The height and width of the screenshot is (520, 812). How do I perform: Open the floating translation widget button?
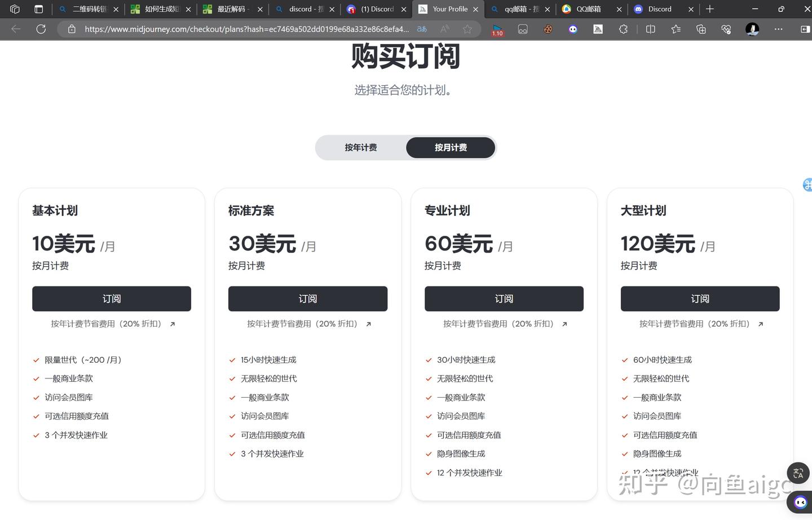click(x=798, y=473)
